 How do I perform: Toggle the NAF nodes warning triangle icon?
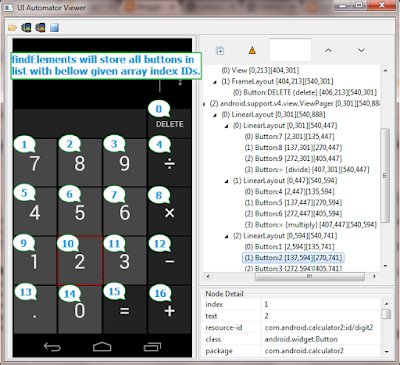coord(252,50)
